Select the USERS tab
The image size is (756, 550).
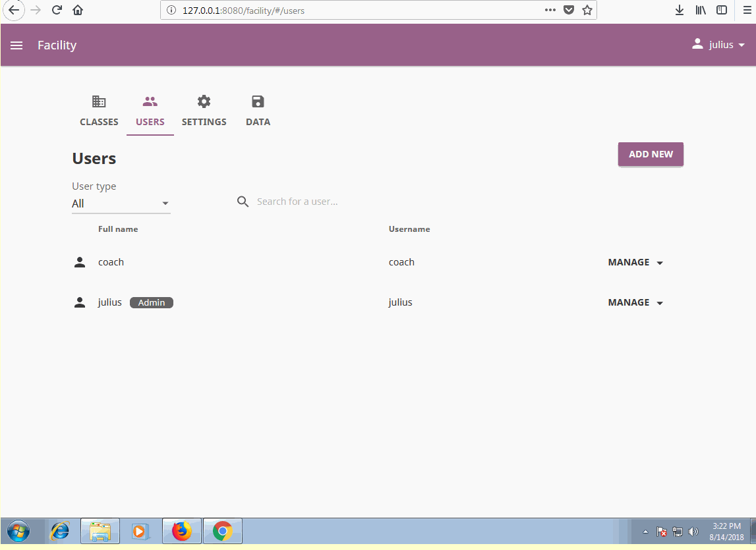click(150, 111)
